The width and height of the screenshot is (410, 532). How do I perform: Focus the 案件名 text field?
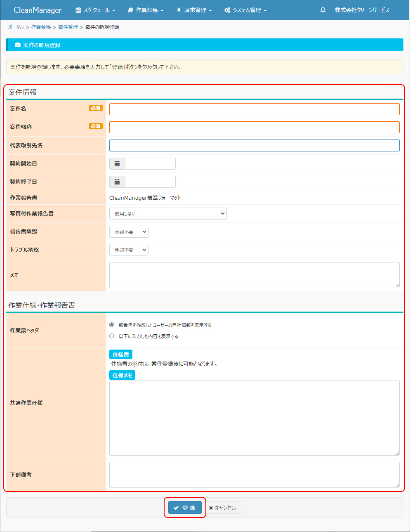click(x=254, y=109)
